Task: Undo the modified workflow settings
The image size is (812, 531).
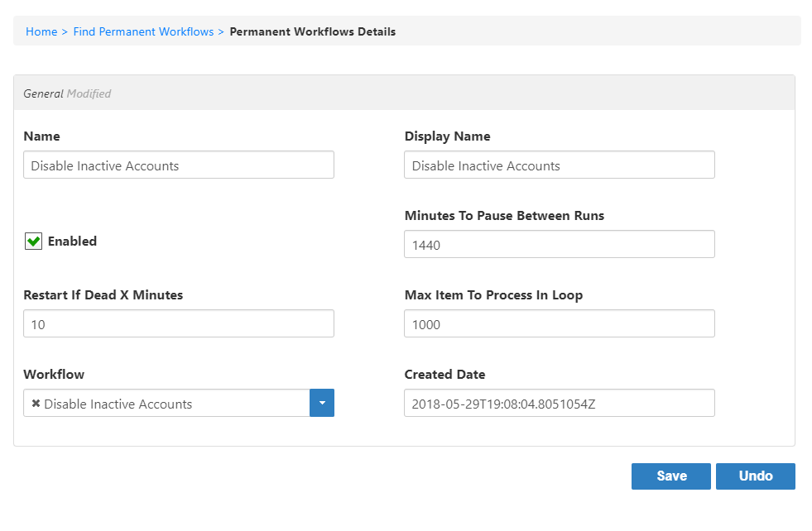Action: tap(755, 476)
